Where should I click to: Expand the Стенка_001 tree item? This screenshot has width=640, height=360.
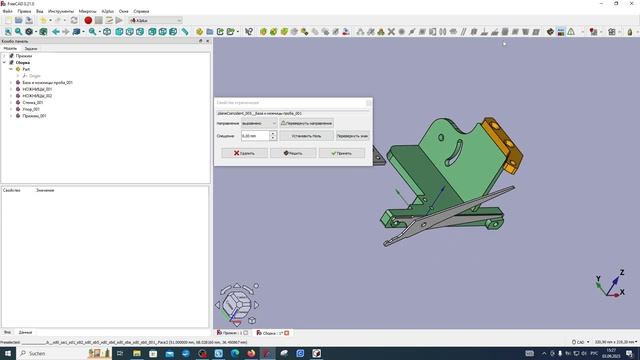[11, 102]
